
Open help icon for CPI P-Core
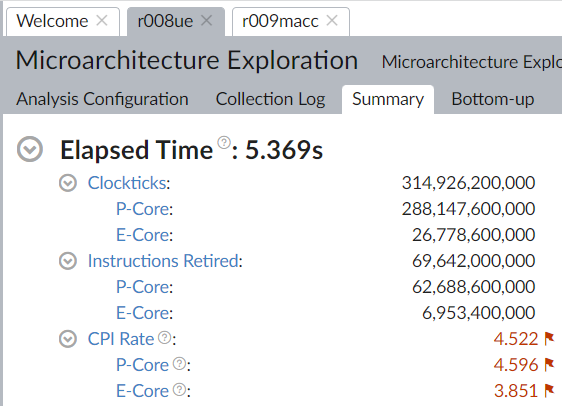pyautogui.click(x=180, y=363)
